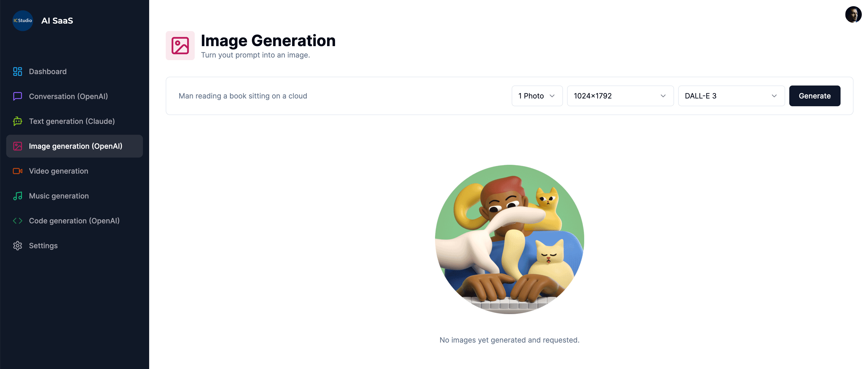This screenshot has height=369, width=868.
Task: Click the AI SaaS title link
Action: coord(57,20)
